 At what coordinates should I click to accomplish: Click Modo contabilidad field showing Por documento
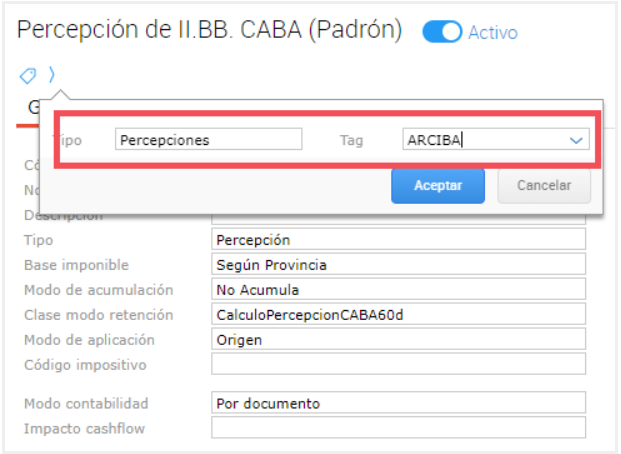click(398, 403)
